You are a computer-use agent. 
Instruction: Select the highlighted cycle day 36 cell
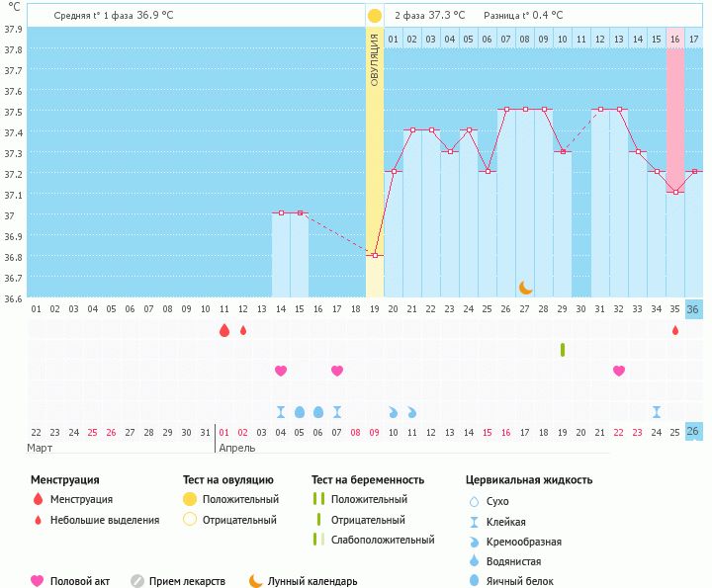694,309
